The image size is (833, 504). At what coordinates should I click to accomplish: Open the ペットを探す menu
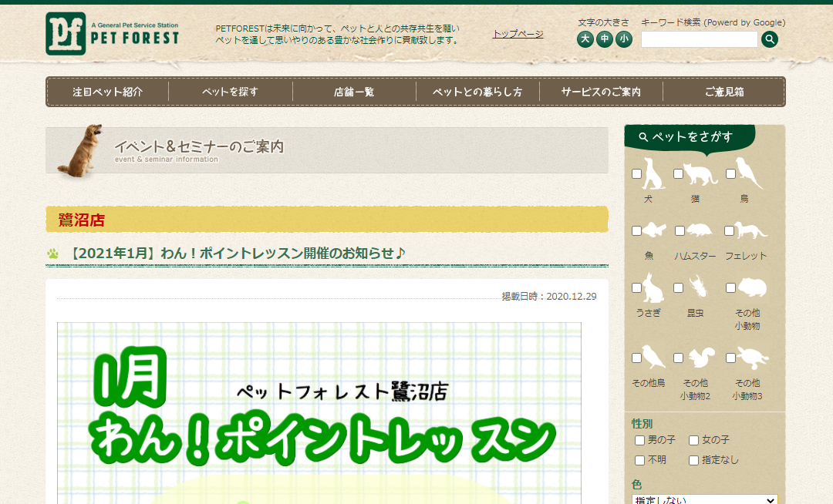[230, 92]
